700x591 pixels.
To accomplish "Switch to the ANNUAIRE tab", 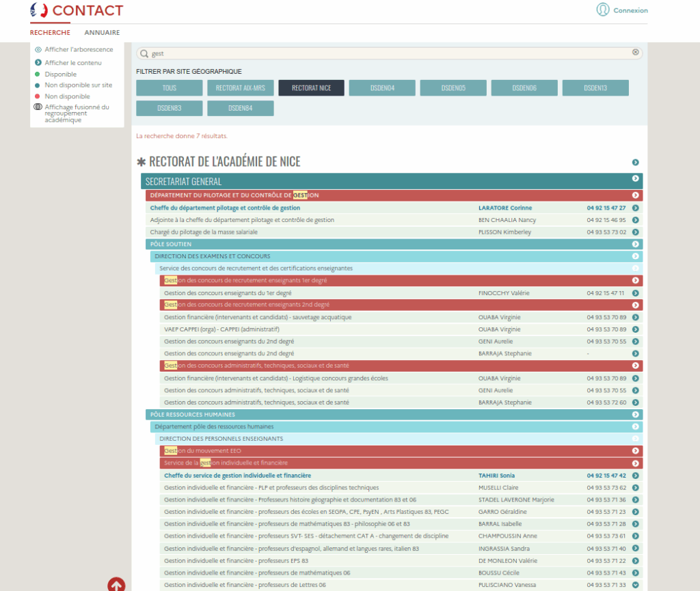I will point(102,33).
